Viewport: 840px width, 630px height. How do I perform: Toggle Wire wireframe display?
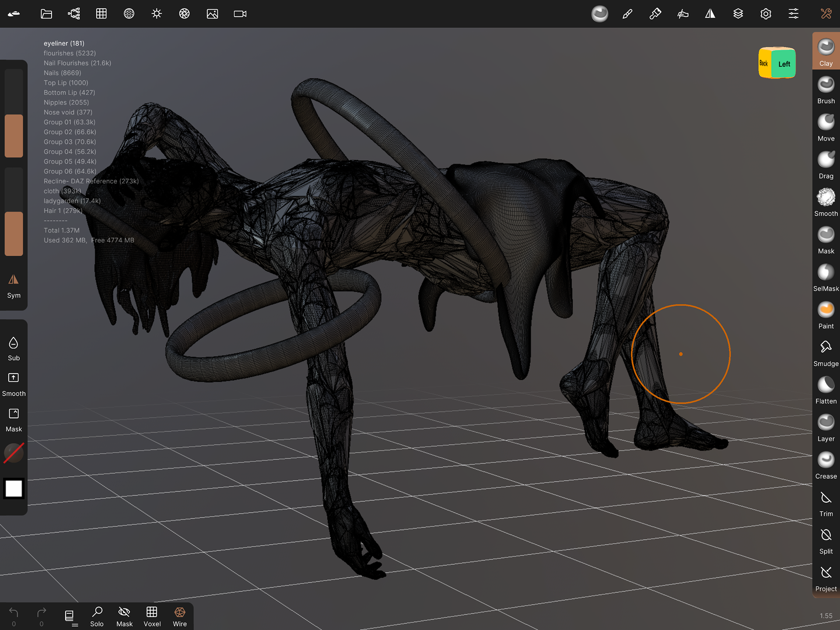[x=179, y=616]
